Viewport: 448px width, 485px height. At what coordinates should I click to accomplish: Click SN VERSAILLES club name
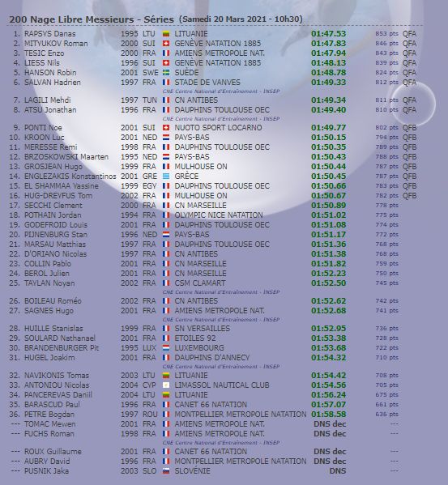tap(202, 329)
